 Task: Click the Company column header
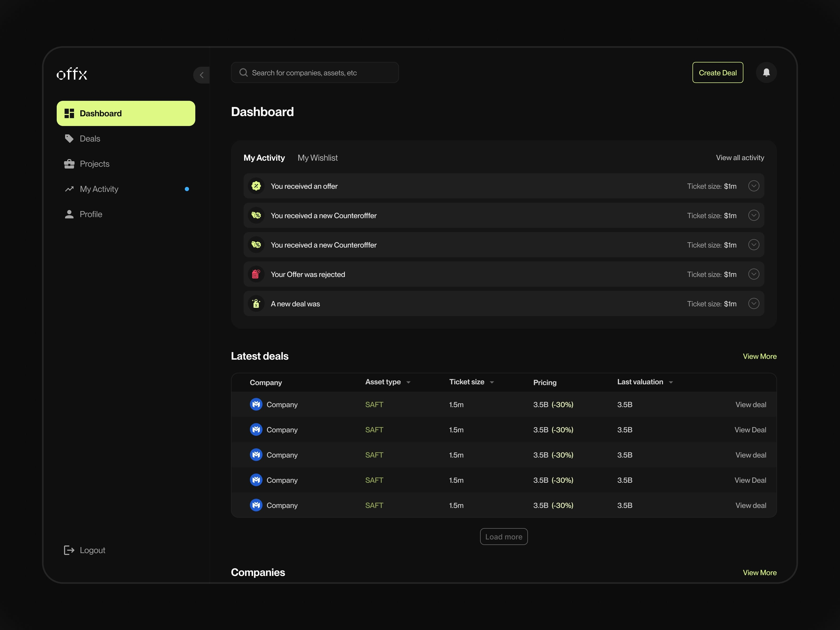pos(265,382)
